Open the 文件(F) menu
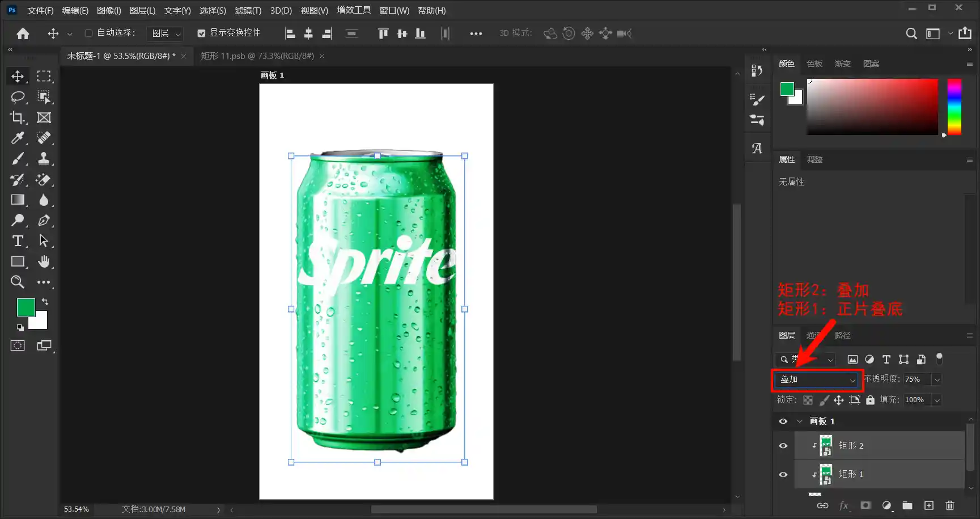The height and width of the screenshot is (519, 980). point(40,10)
